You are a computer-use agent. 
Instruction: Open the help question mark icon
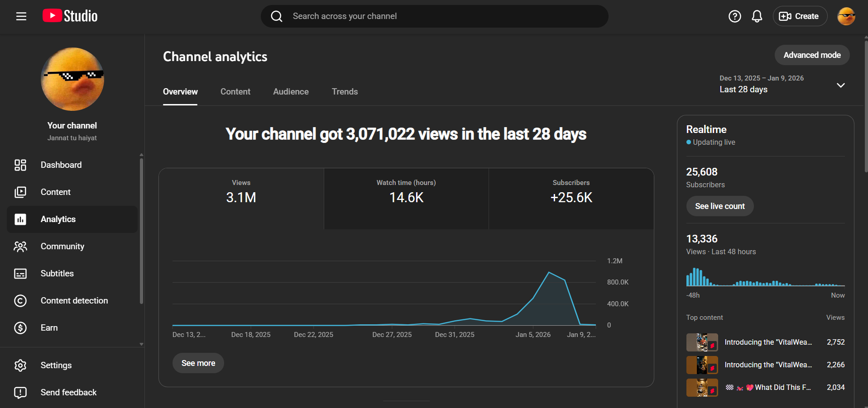click(734, 16)
